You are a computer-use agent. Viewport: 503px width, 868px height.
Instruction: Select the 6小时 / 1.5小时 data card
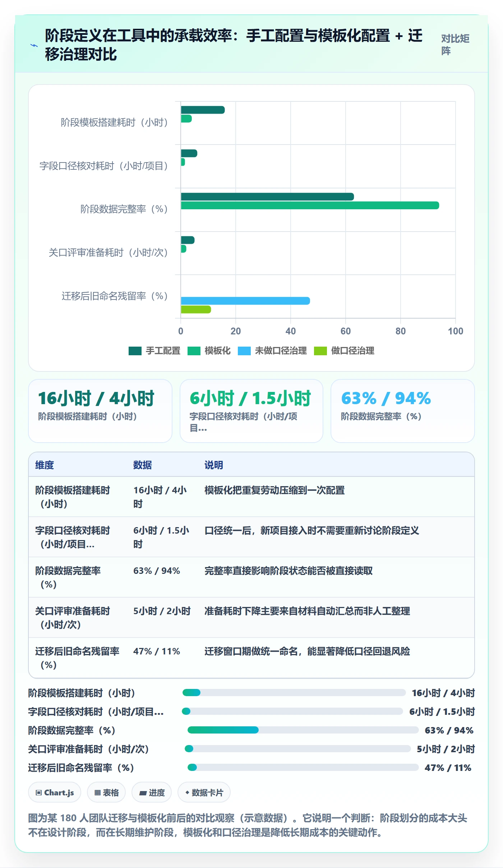[251, 411]
